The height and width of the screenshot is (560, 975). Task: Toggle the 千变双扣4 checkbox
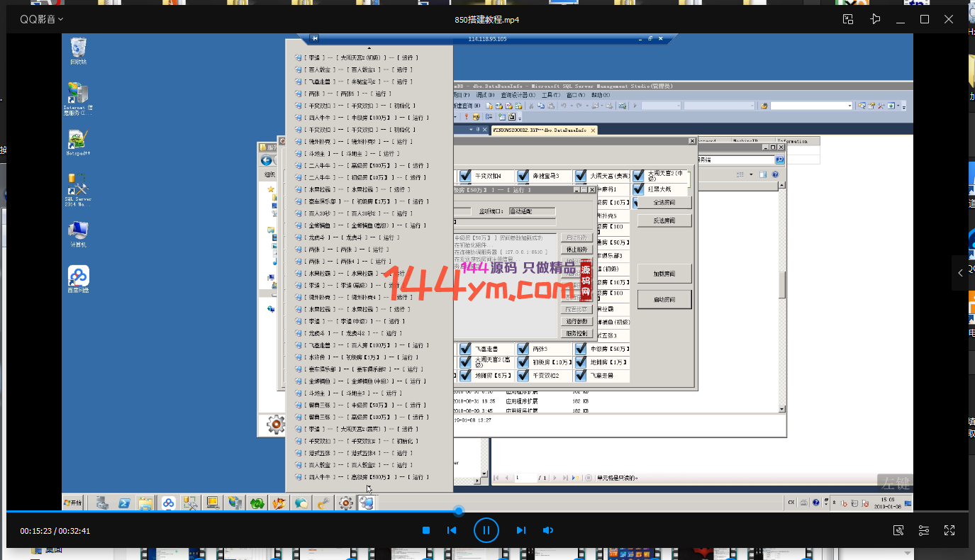pos(465,176)
